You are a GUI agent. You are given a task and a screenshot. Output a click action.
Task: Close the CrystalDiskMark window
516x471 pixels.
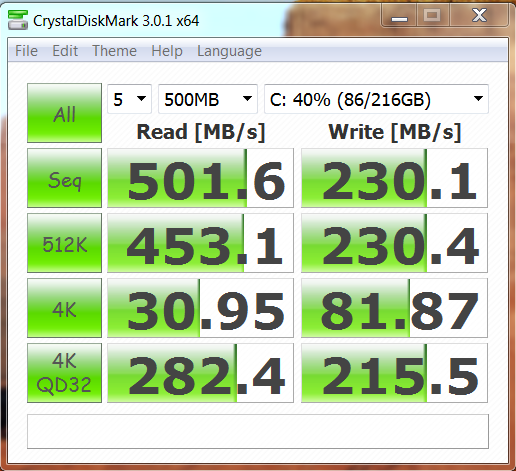point(479,16)
